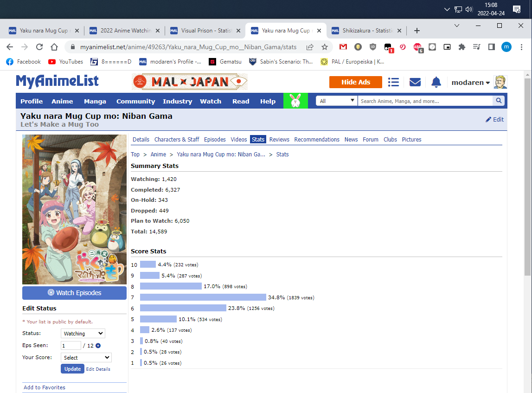This screenshot has width=532, height=393.
Task: Open the Chrome profile avatar
Action: (506, 47)
